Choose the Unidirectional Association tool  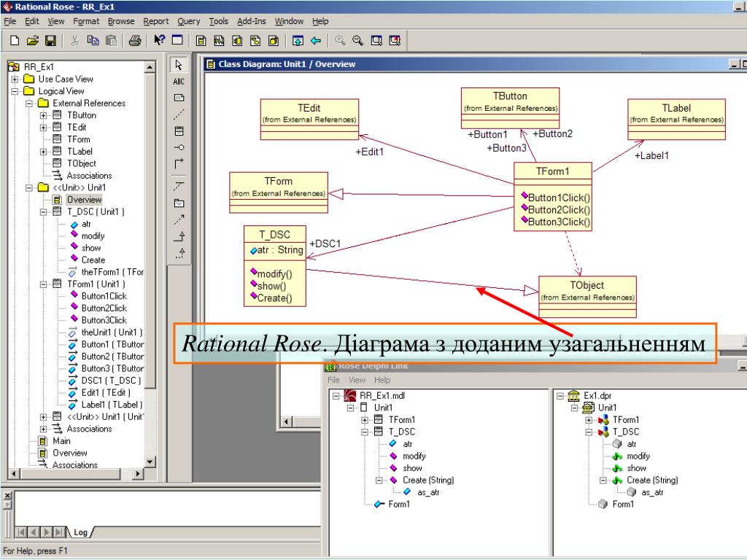(x=179, y=164)
